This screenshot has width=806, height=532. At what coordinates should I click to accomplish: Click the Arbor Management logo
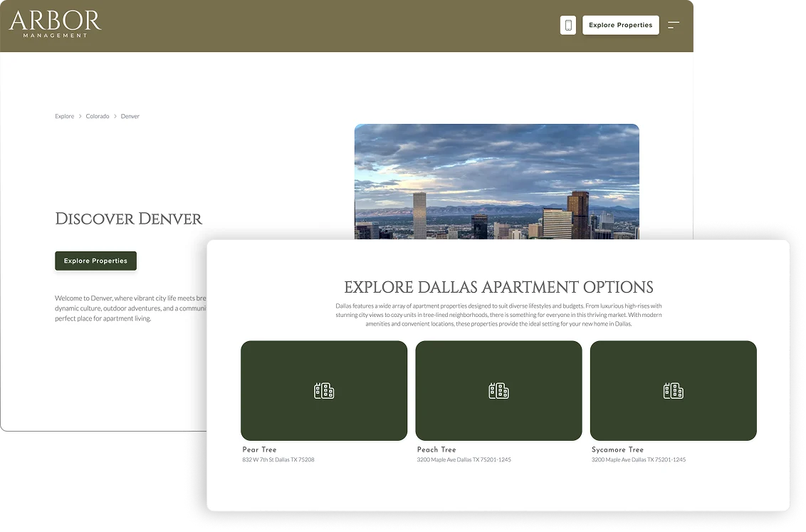55,24
